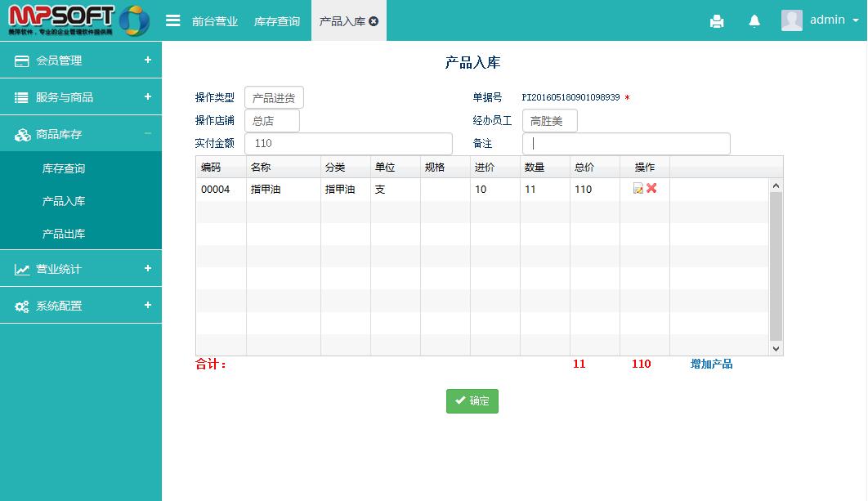Switch to the 前台营业 tab
Image resolution: width=868 pixels, height=501 pixels.
pyautogui.click(x=215, y=21)
